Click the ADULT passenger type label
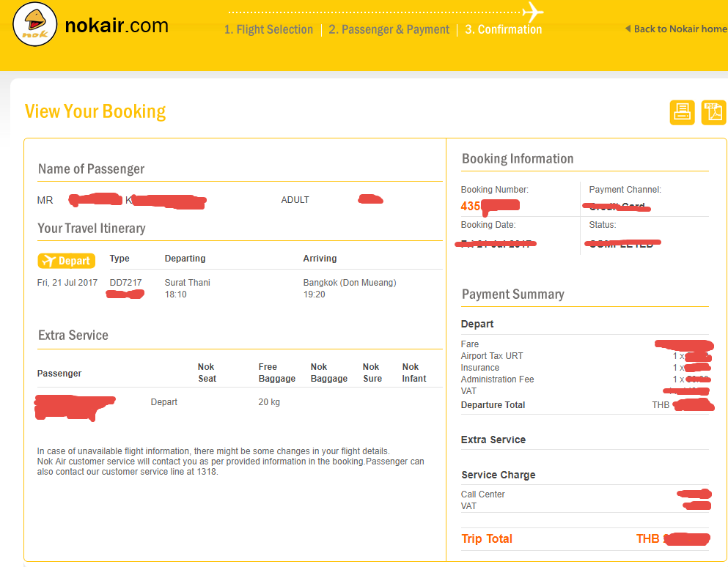 pyautogui.click(x=295, y=200)
